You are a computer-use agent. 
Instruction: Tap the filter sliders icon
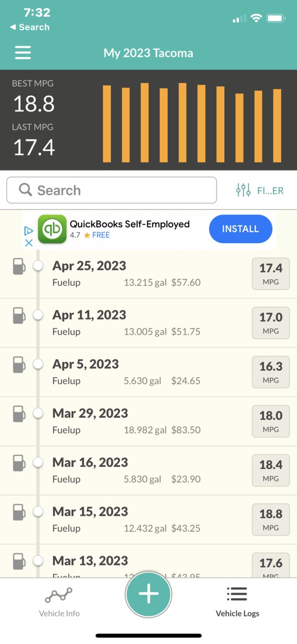243,190
